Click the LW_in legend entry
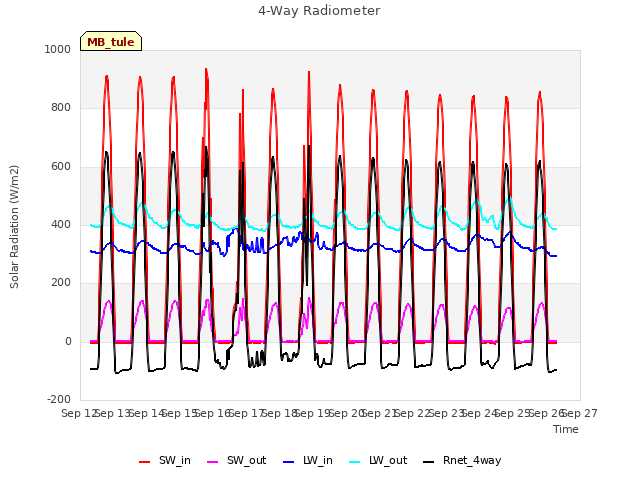Viewport: 640px width, 480px height. (308, 461)
